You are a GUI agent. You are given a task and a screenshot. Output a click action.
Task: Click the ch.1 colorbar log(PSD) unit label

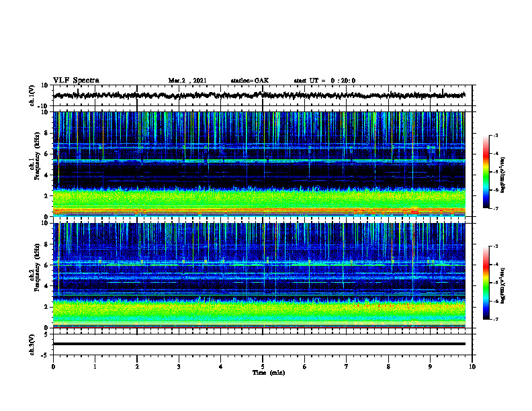pyautogui.click(x=503, y=175)
